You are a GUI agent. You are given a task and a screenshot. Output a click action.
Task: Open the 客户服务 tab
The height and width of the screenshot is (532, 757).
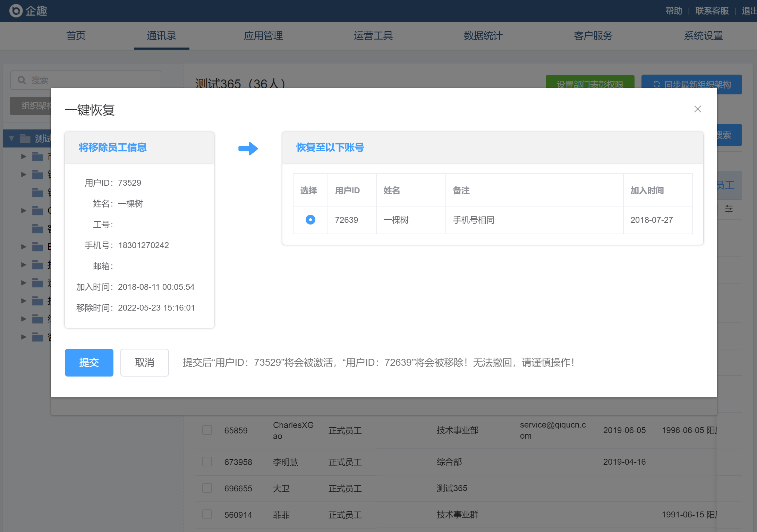(x=593, y=36)
